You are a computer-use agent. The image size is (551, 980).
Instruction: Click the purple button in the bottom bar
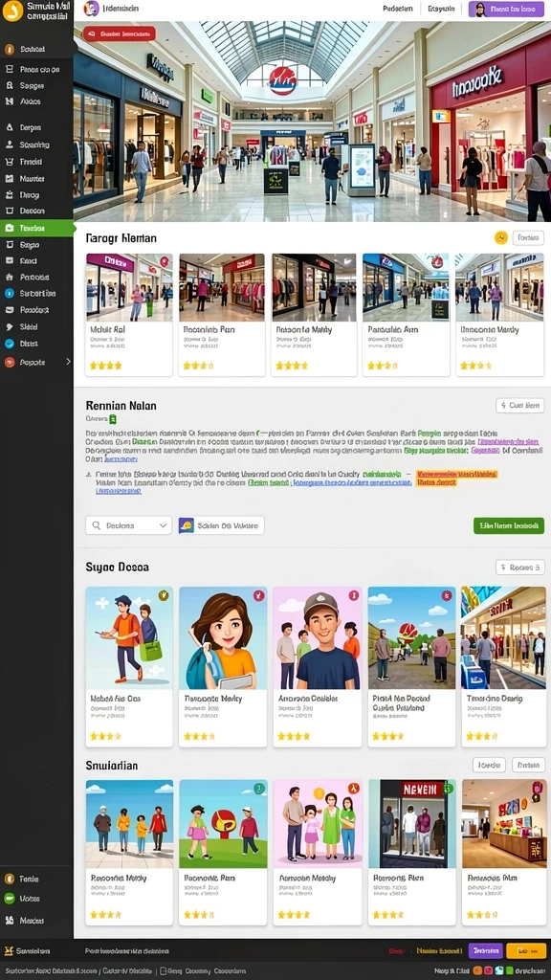(485, 950)
